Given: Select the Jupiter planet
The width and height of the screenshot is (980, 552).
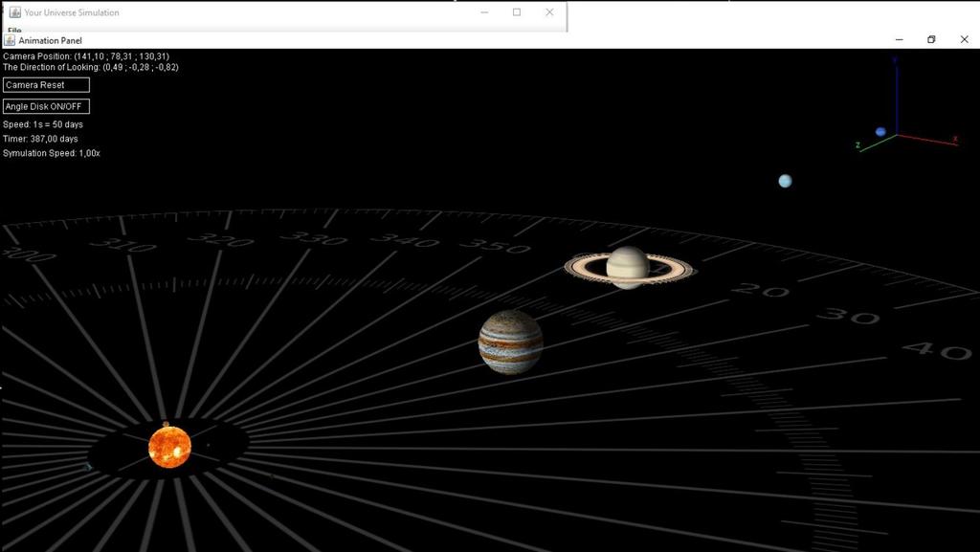Looking at the screenshot, I should tap(511, 342).
